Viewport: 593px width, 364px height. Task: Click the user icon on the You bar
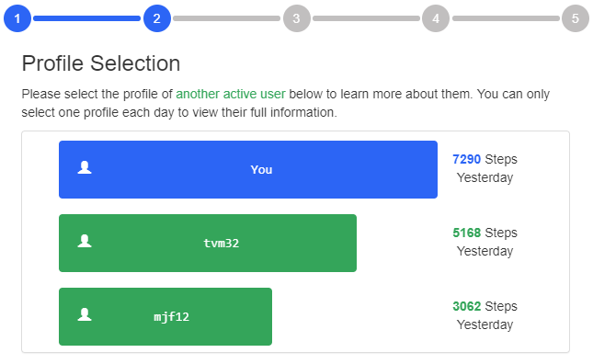tap(85, 167)
